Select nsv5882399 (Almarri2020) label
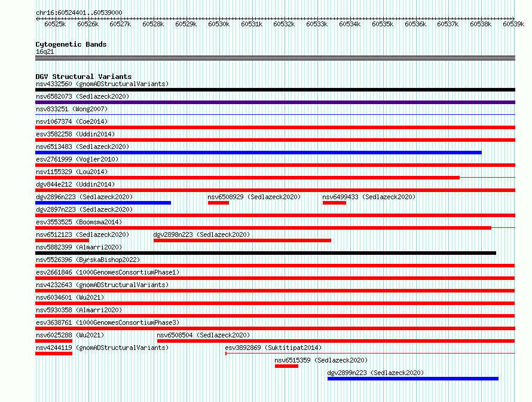This screenshot has height=402, width=532. pyautogui.click(x=79, y=247)
